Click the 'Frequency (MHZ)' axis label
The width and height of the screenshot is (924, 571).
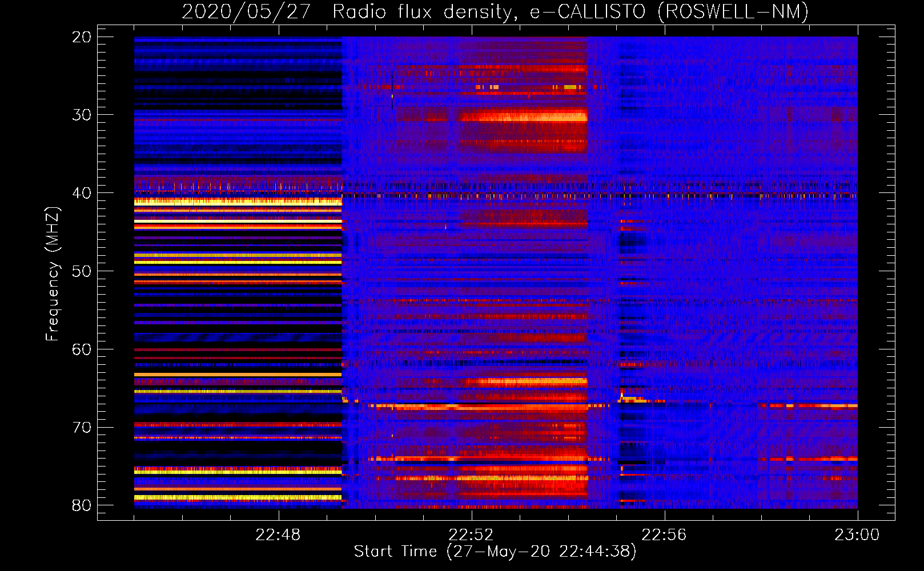click(x=53, y=274)
